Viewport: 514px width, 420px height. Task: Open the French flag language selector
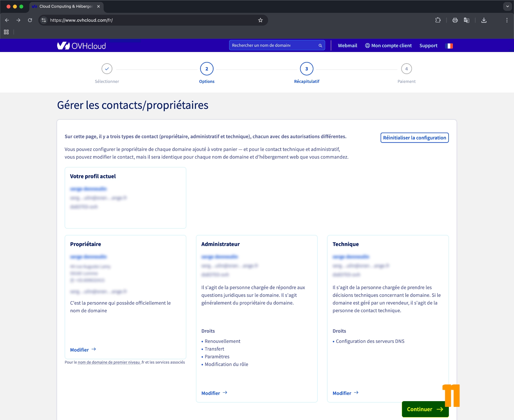(x=449, y=46)
